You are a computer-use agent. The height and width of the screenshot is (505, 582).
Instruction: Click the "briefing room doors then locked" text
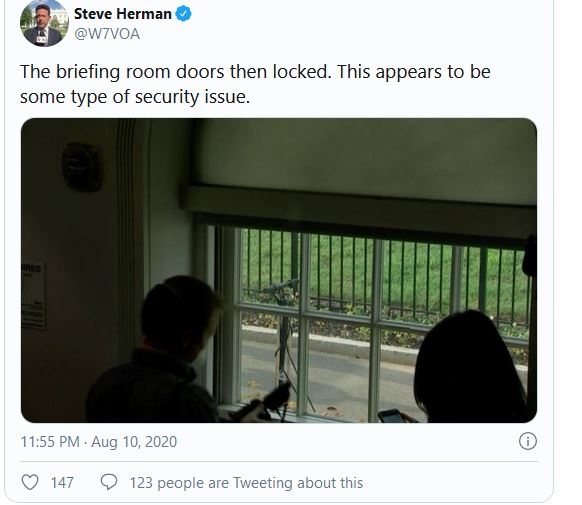pos(193,72)
